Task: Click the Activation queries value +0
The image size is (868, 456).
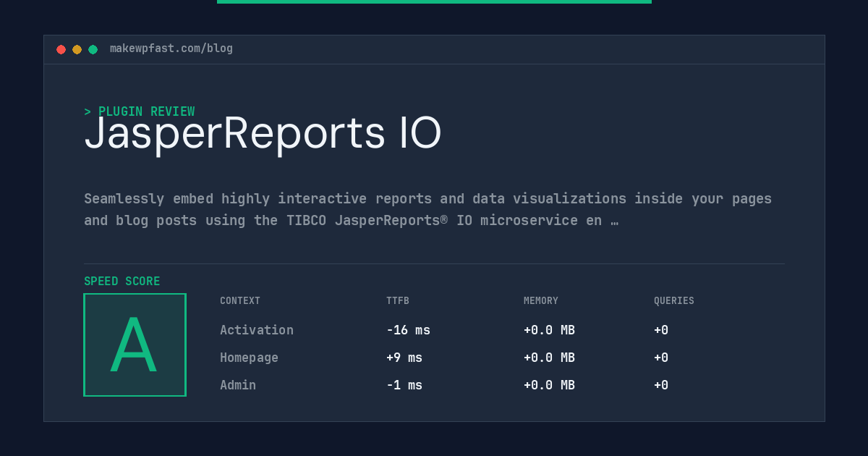Action: click(x=661, y=330)
